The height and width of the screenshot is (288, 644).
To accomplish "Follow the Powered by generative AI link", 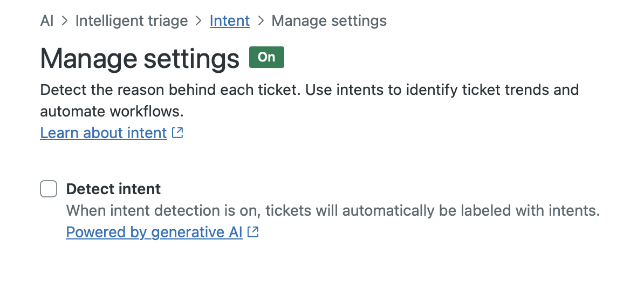I will point(154,232).
